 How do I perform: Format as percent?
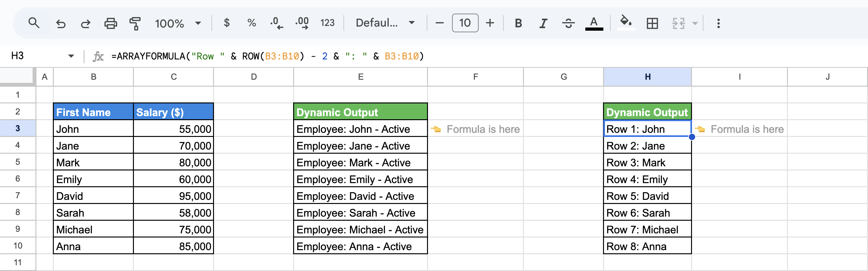point(251,23)
